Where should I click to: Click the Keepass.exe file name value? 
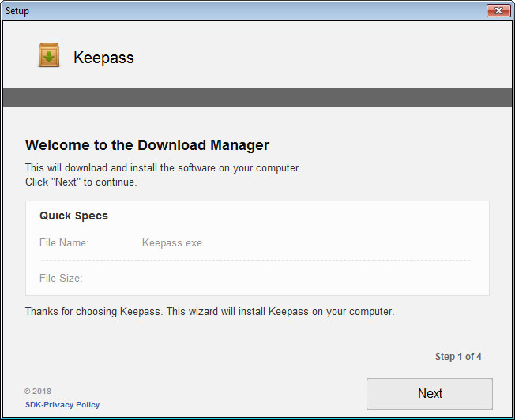tap(171, 243)
